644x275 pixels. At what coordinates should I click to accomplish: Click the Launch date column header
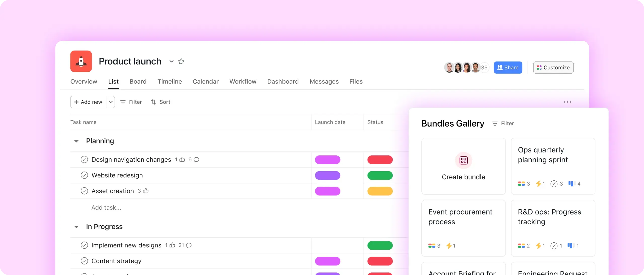tap(330, 122)
